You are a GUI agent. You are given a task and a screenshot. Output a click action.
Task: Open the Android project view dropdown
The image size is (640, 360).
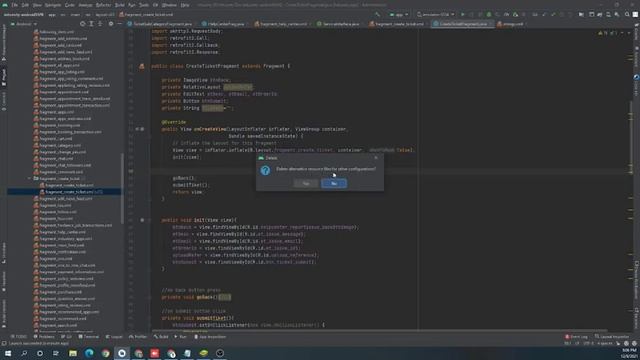pyautogui.click(x=24, y=24)
